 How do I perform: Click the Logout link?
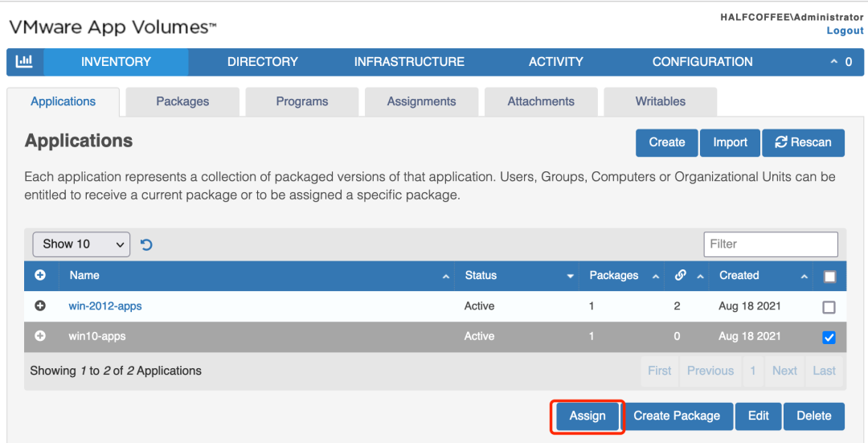point(845,31)
